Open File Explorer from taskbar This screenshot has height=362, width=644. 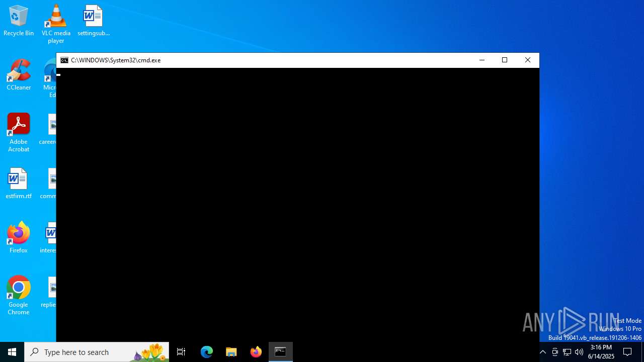231,352
